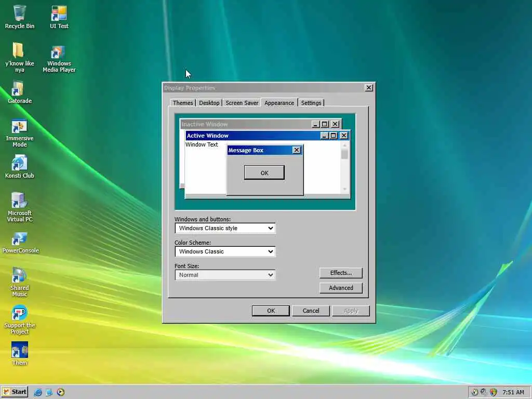This screenshot has width=532, height=399.
Task: Click the Message Box preview title
Action: 246,150
